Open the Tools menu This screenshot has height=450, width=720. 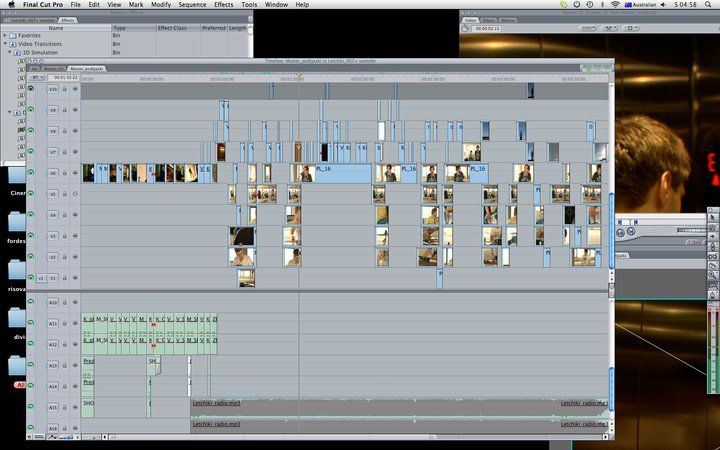click(x=249, y=5)
